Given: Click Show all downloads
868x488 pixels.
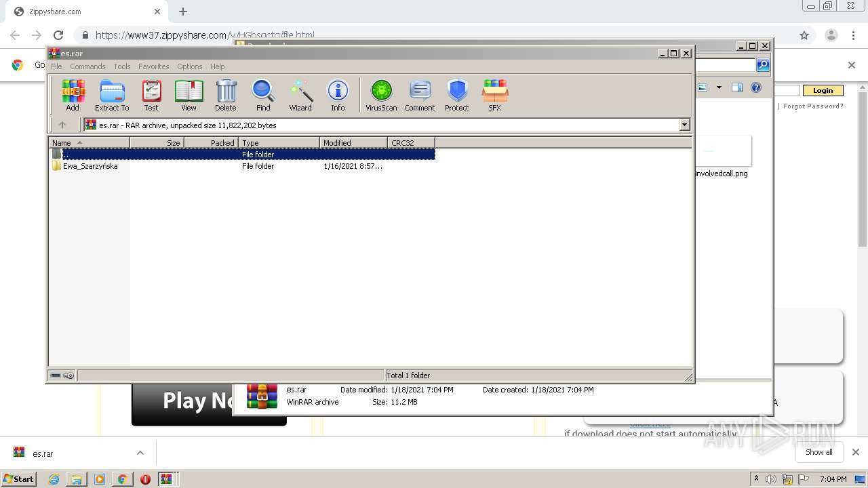Looking at the screenshot, I should (x=819, y=452).
